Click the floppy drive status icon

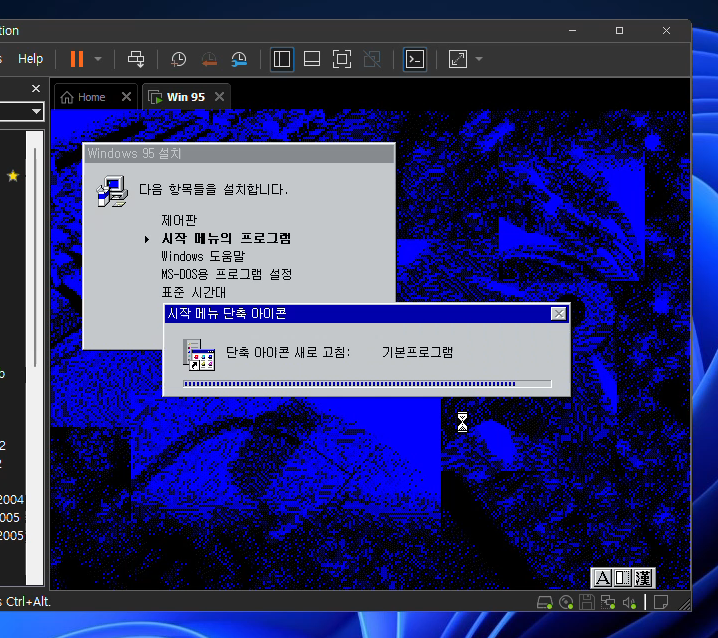click(587, 602)
